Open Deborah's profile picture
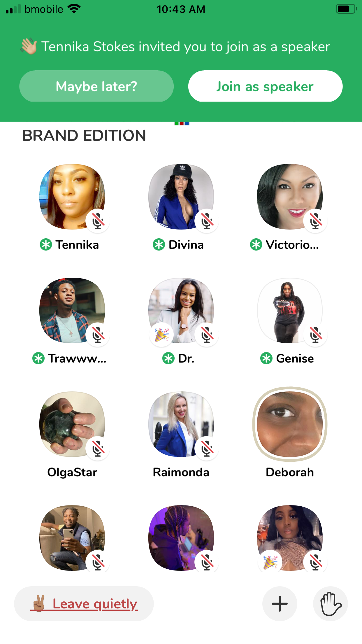 click(x=290, y=424)
